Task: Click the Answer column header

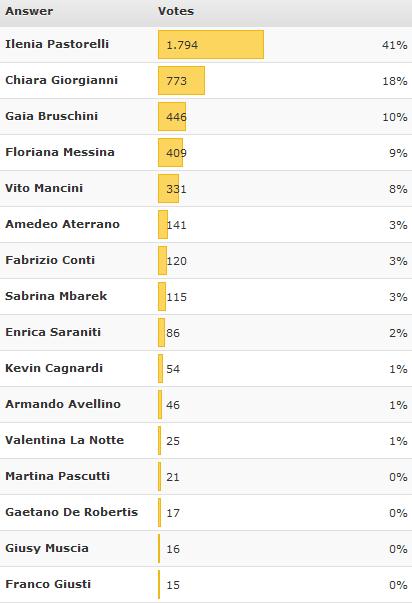Action: tap(29, 11)
